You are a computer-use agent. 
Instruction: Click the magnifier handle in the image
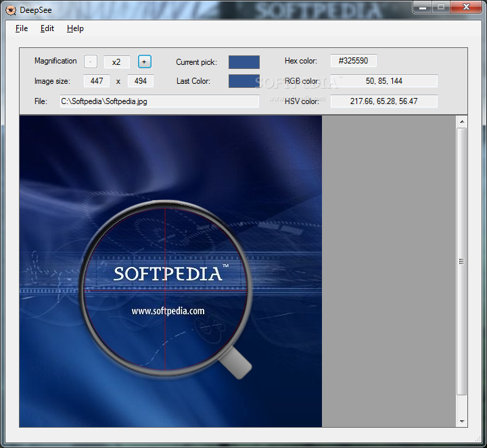236,363
